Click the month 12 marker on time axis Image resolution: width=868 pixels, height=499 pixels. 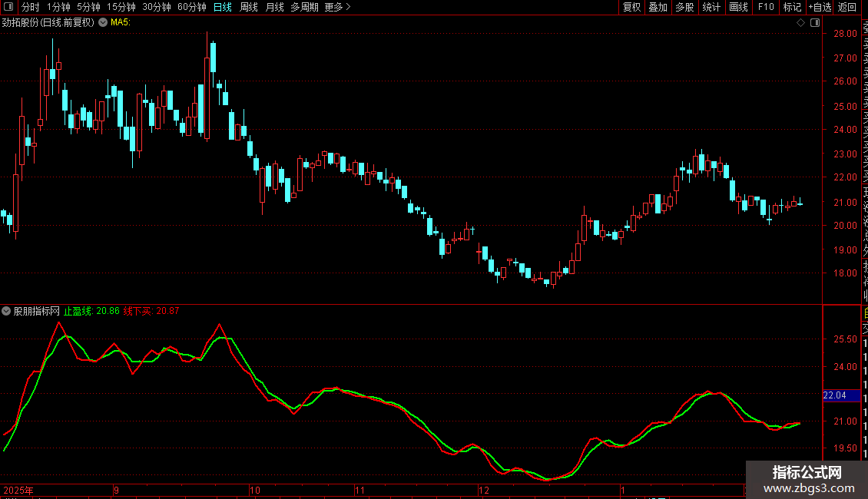484,490
